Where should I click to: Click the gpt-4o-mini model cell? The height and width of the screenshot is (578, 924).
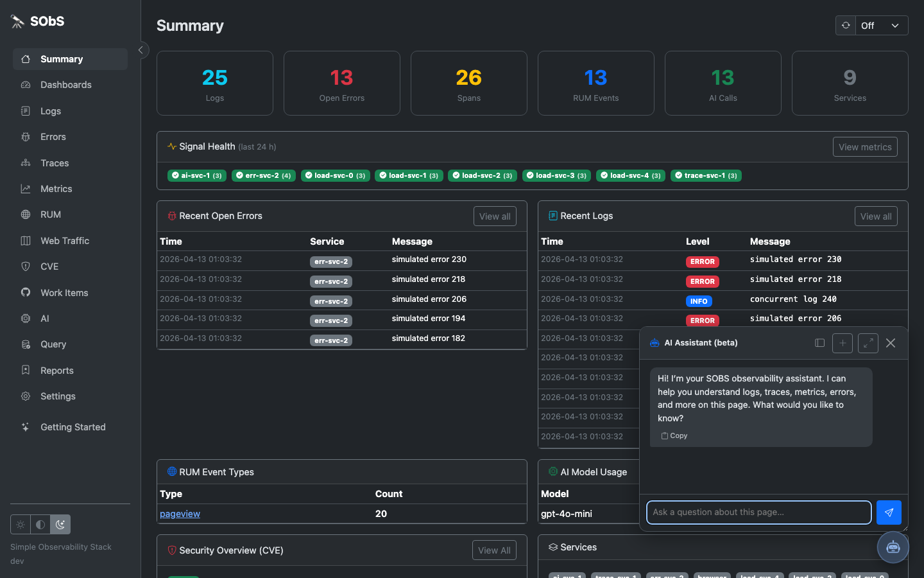pyautogui.click(x=567, y=514)
